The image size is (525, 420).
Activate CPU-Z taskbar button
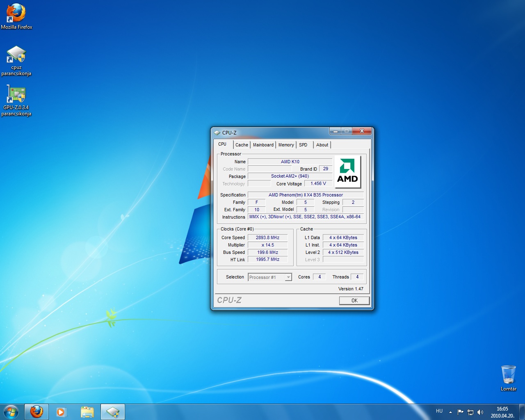click(113, 412)
